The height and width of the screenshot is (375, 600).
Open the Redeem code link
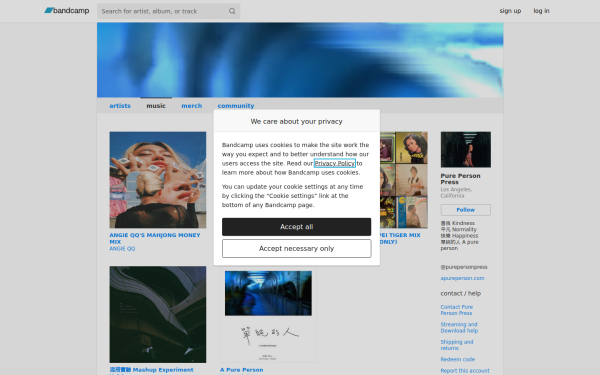pos(458,359)
